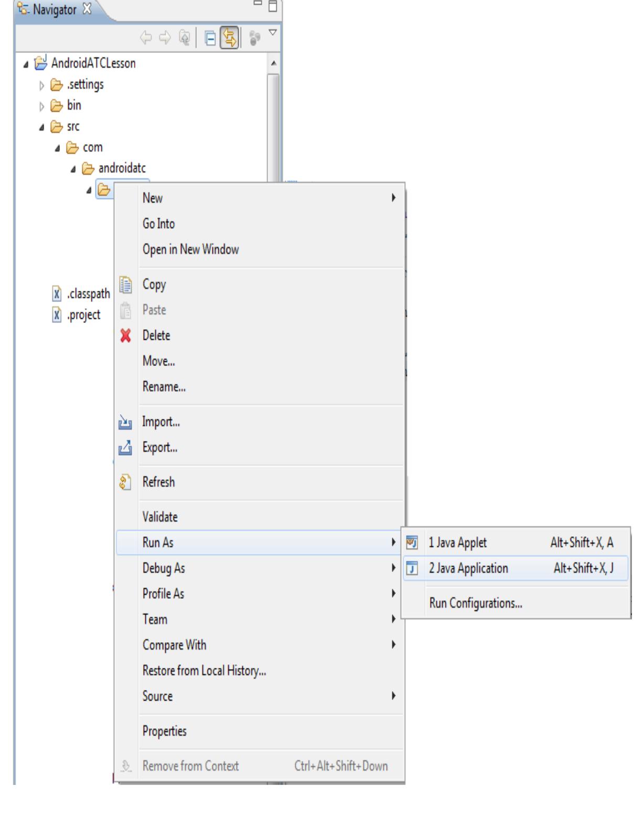Open Run Configurations... dialog
Image resolution: width=644 pixels, height=819 pixels.
click(475, 604)
